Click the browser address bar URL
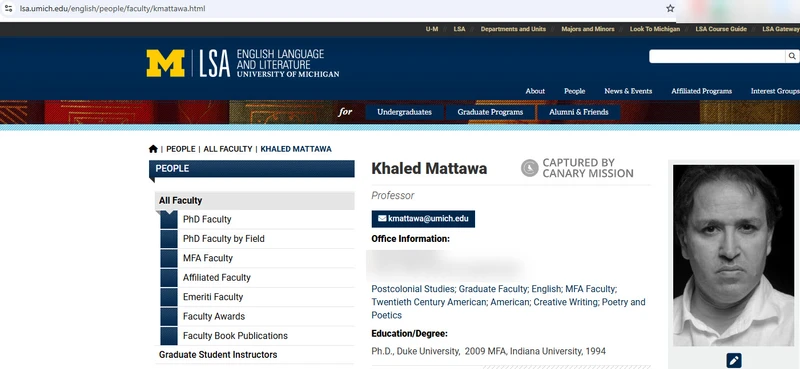 pyautogui.click(x=112, y=9)
